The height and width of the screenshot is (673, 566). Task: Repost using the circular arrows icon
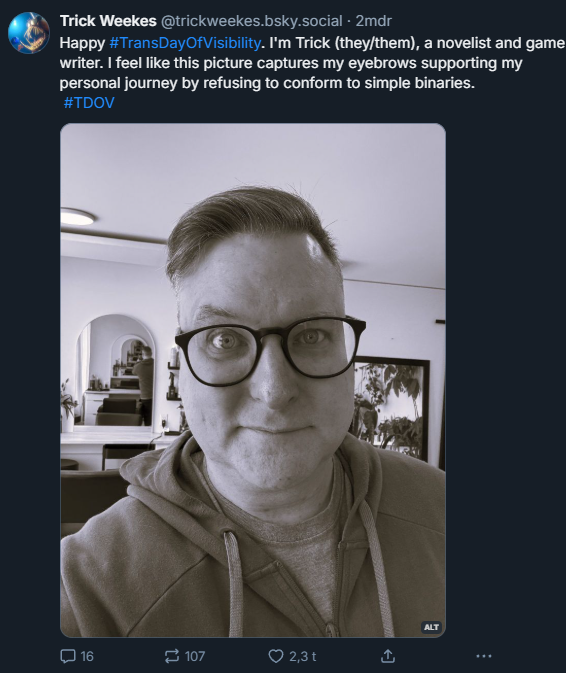pos(172,656)
